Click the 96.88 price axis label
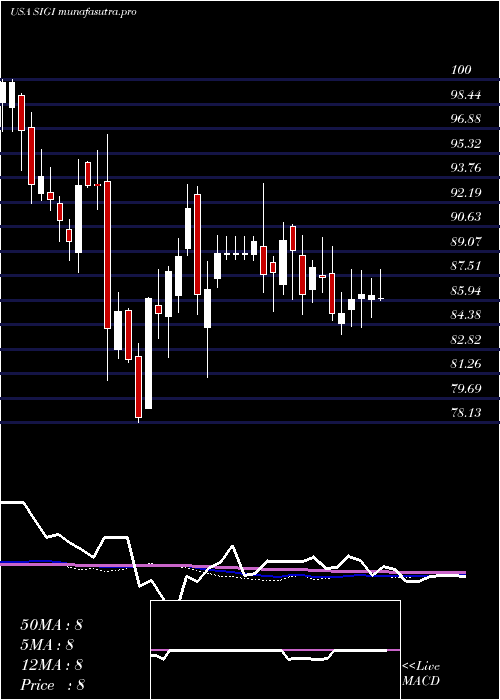The image size is (500, 700). point(465,119)
